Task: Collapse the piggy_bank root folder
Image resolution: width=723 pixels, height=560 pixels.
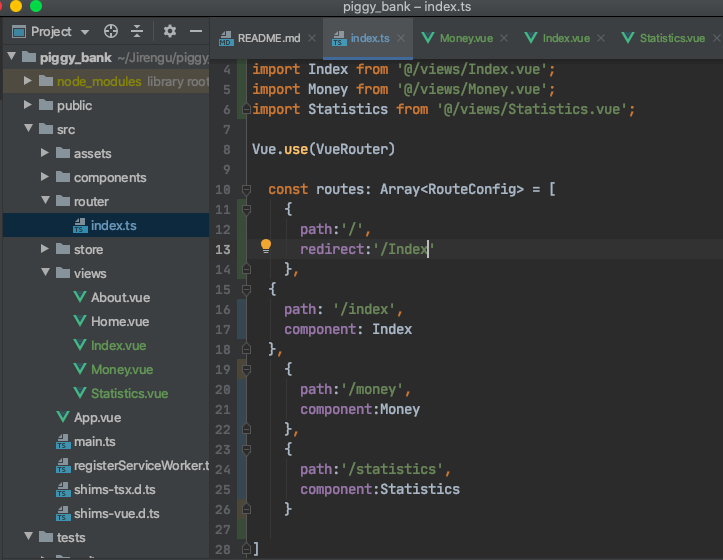Action: tap(12, 57)
